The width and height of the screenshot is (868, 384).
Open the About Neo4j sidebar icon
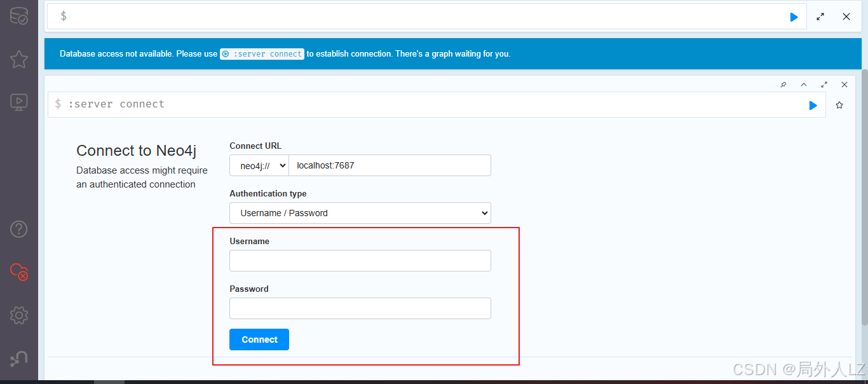[18, 358]
